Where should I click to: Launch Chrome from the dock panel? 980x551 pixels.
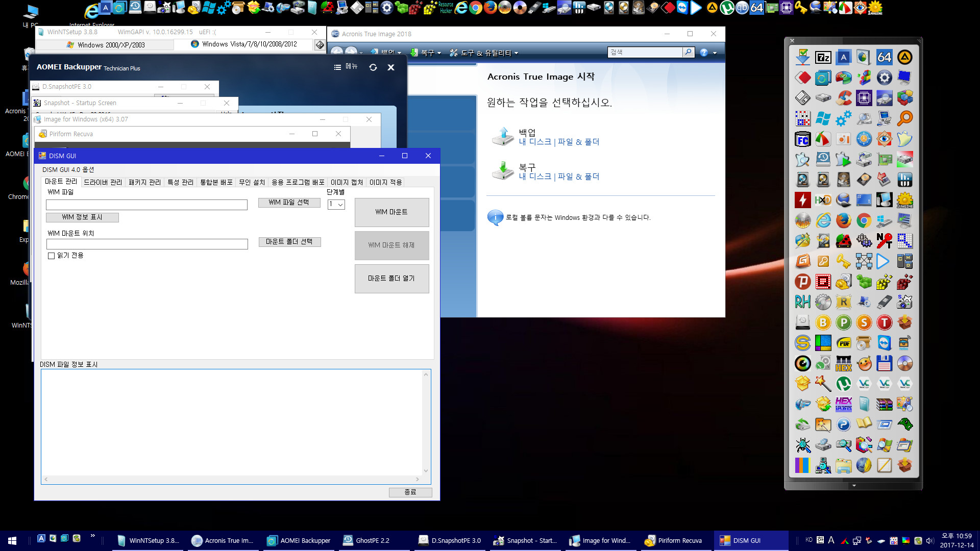click(864, 220)
